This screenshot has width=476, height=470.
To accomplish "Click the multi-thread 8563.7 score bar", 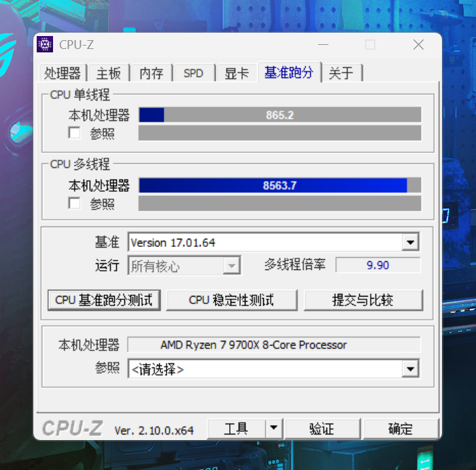I will 280,185.
